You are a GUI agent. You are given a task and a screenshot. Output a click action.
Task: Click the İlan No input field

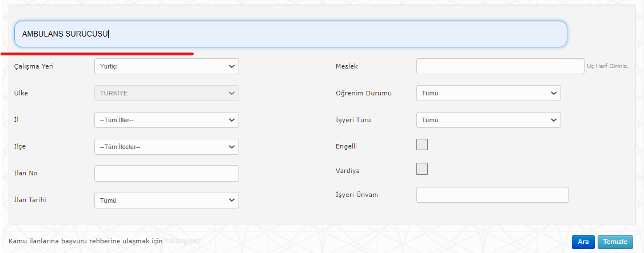coord(166,174)
